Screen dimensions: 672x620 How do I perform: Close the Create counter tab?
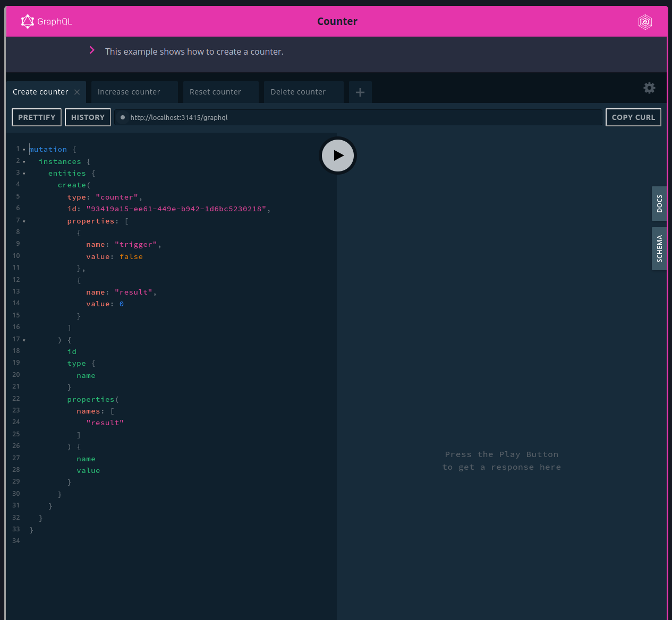point(77,92)
